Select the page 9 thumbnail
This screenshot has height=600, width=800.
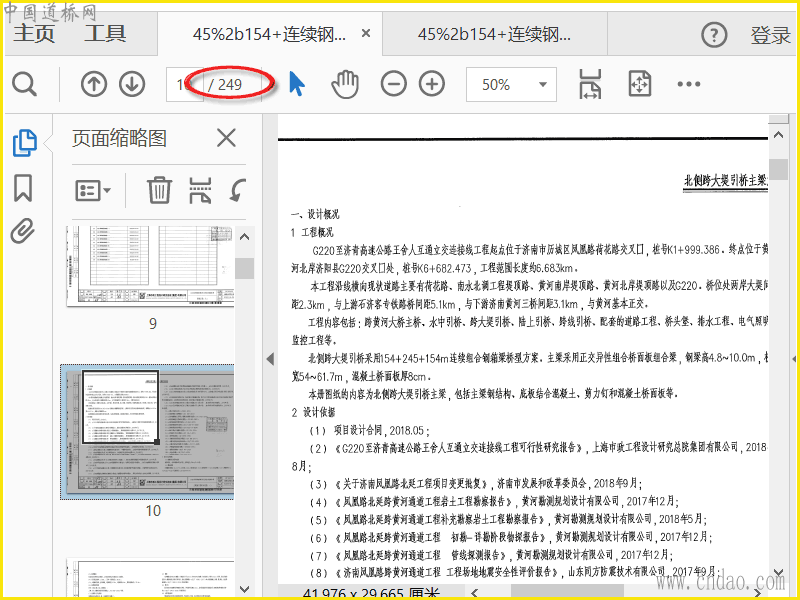(x=150, y=266)
